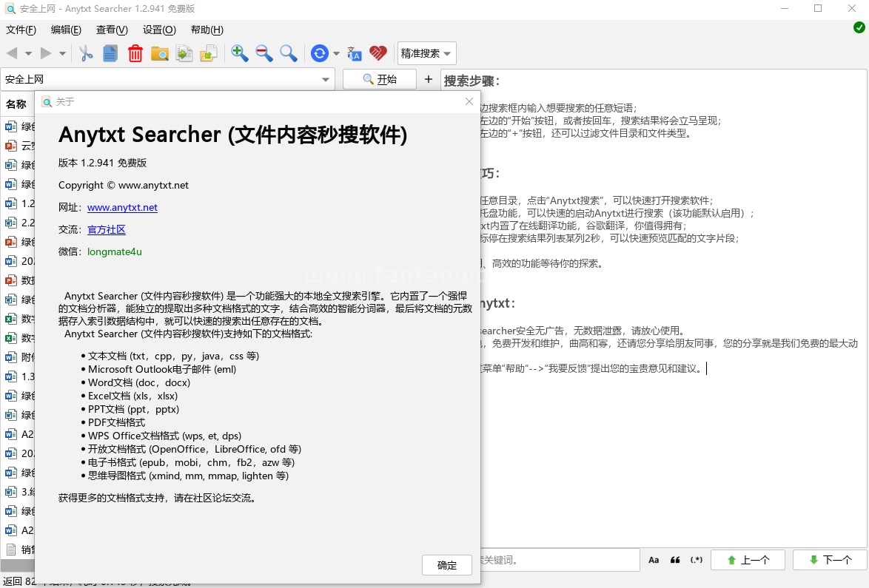Viewport: 869px width, 588px height.
Task: Click the Zoom In magnifier with plus
Action: click(x=239, y=53)
